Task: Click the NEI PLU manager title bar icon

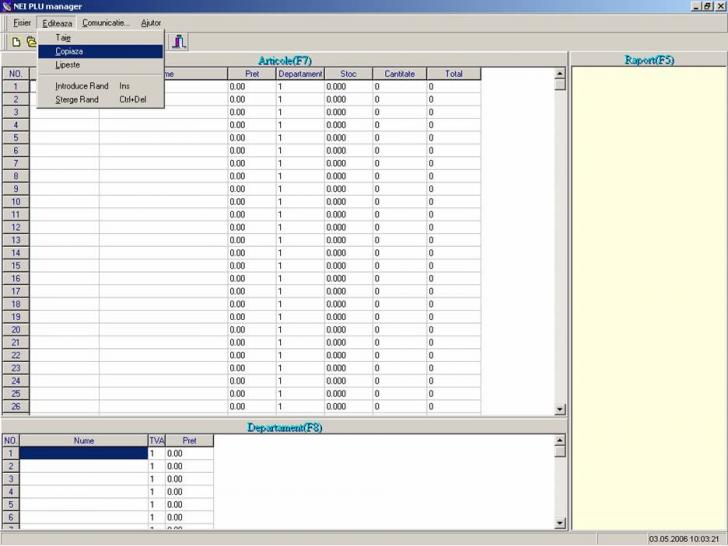Action: coord(7,6)
